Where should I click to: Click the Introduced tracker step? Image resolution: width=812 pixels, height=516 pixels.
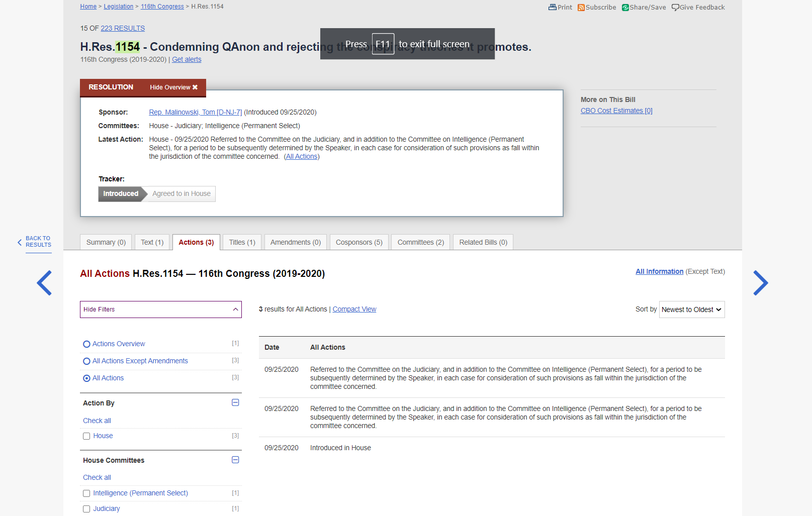click(x=121, y=193)
